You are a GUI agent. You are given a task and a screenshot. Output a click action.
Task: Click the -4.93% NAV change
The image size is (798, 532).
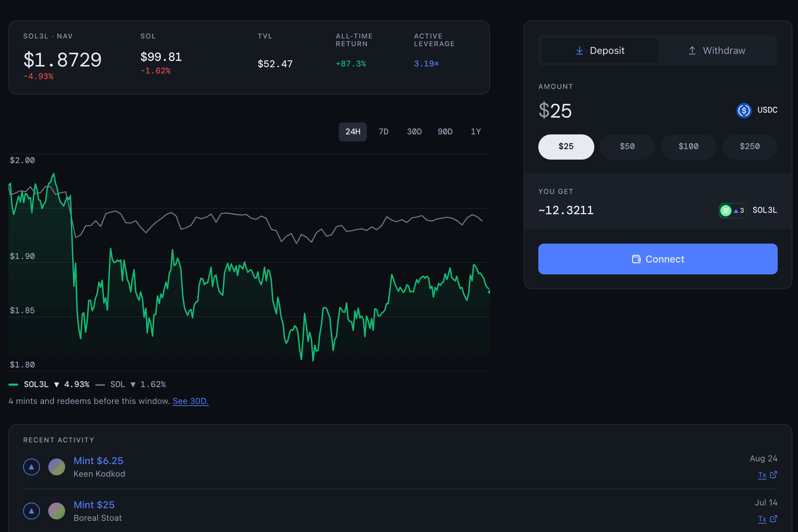pos(38,76)
